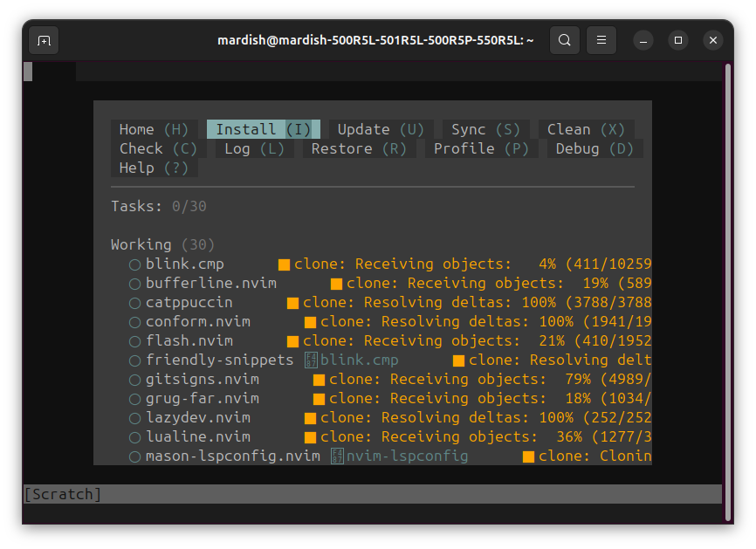Click the orange status square in gitsigns.nvim row
756x549 pixels.
[319, 380]
